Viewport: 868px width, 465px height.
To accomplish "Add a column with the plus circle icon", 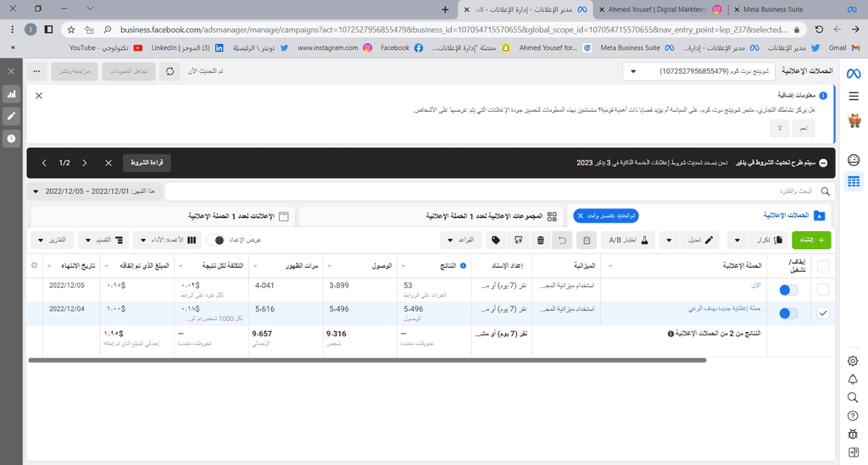I will coord(34,265).
